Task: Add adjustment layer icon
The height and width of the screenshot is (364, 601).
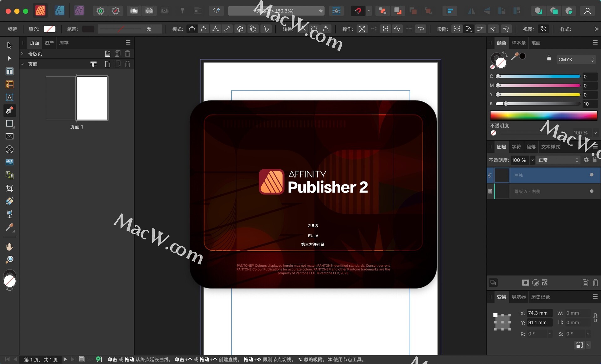Action: tap(536, 283)
